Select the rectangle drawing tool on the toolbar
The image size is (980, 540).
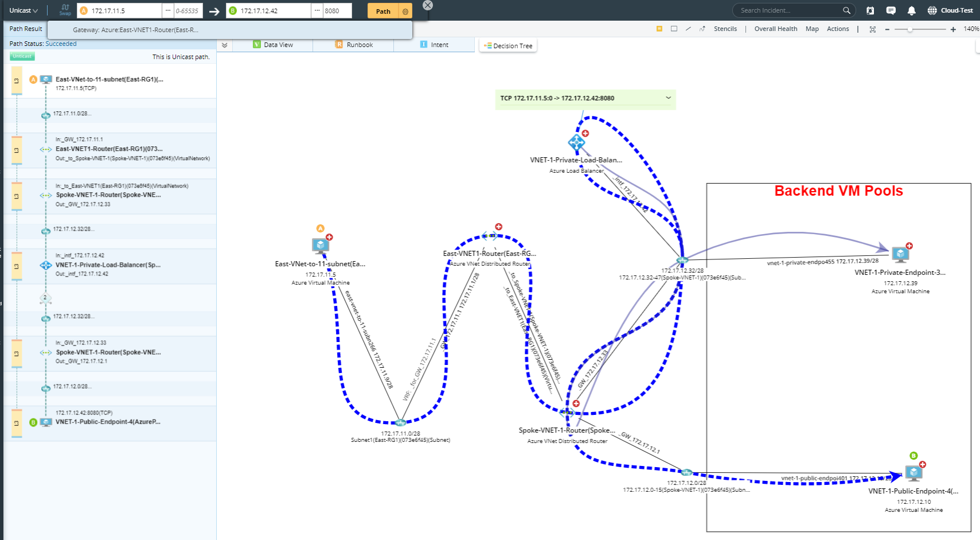coord(674,29)
